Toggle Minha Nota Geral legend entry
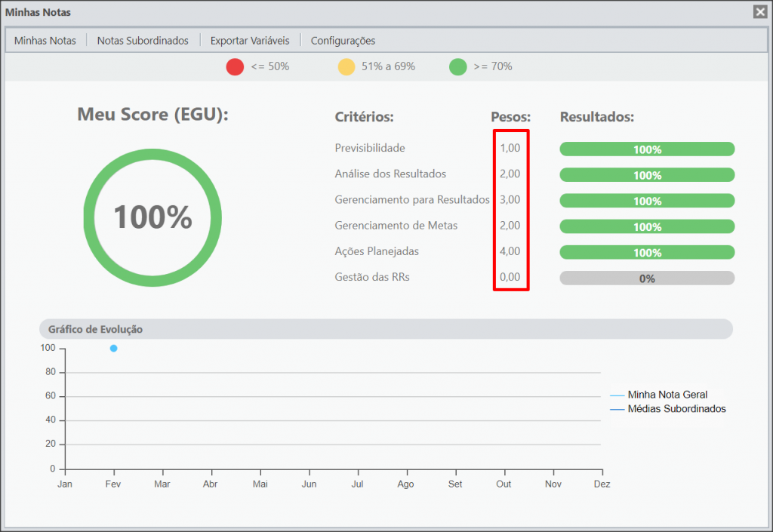773x532 pixels. click(658, 395)
